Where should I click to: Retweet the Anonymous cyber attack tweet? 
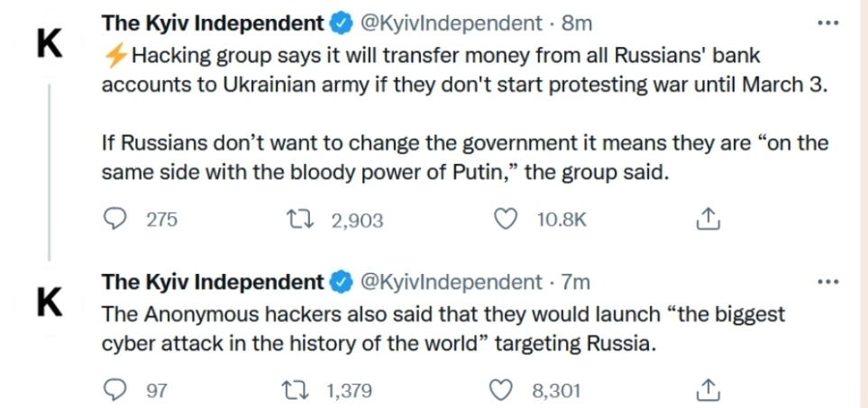click(x=293, y=390)
